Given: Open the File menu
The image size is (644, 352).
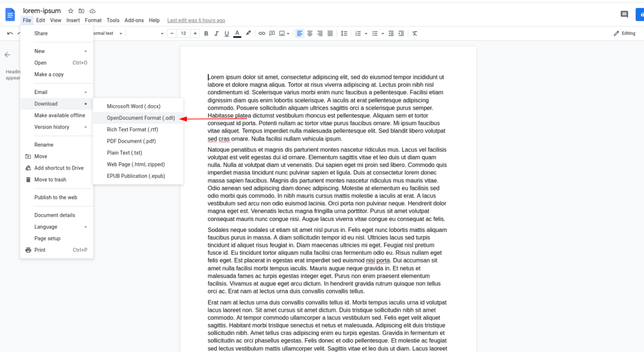Looking at the screenshot, I should coord(27,20).
